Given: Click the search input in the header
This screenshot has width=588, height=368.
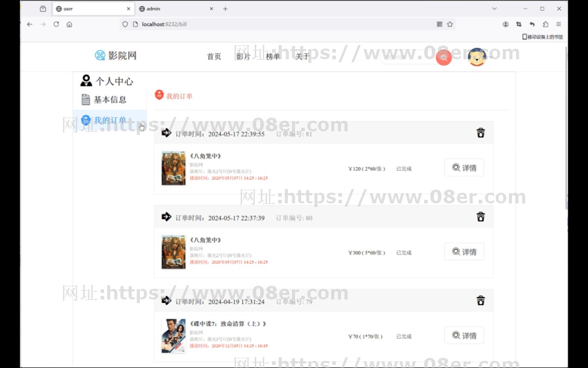Looking at the screenshot, I should pos(408,57).
